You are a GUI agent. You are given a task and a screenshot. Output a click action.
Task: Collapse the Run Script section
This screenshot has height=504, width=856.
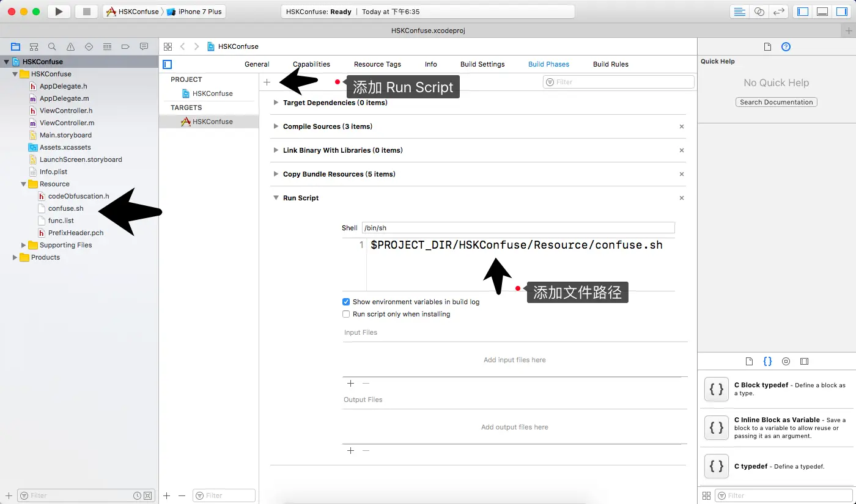coord(276,198)
